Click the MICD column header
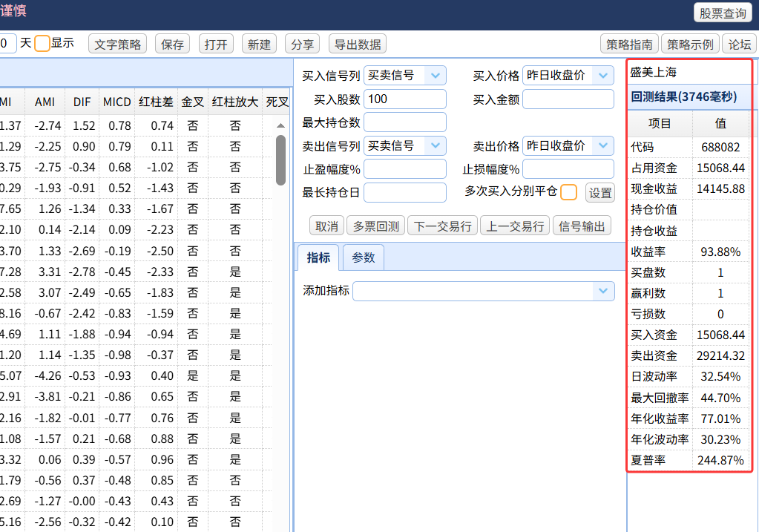Screen dimensions: 759x532 pyautogui.click(x=116, y=102)
